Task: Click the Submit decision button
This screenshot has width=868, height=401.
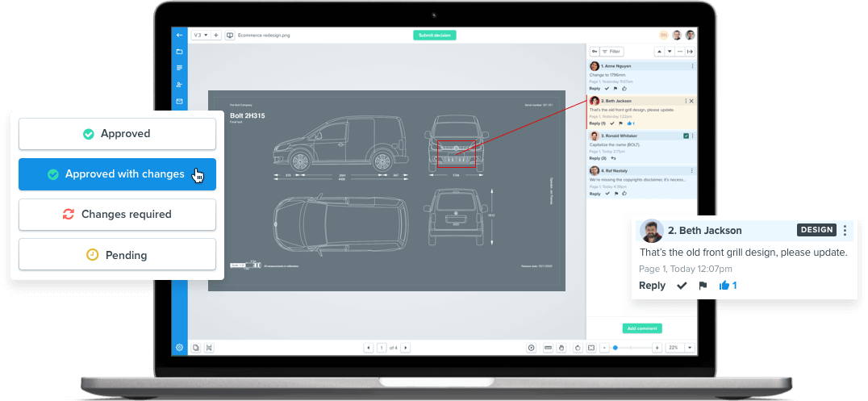Action: click(435, 36)
